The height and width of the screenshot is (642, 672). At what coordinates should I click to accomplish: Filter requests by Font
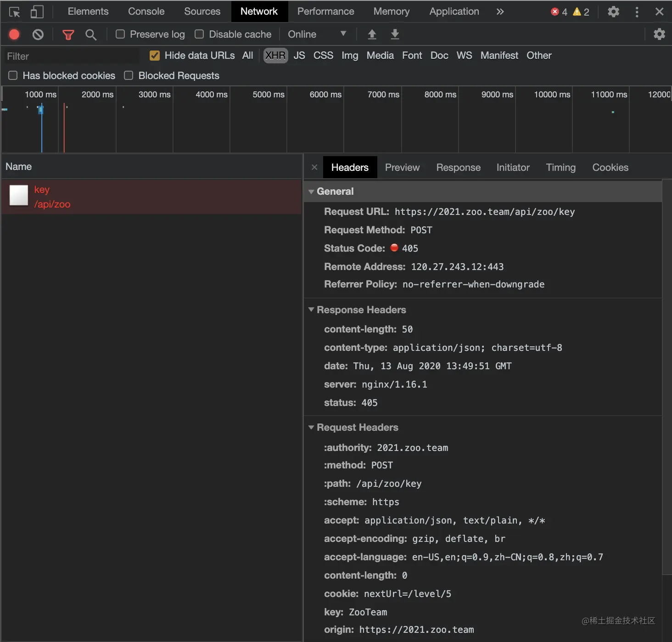412,56
